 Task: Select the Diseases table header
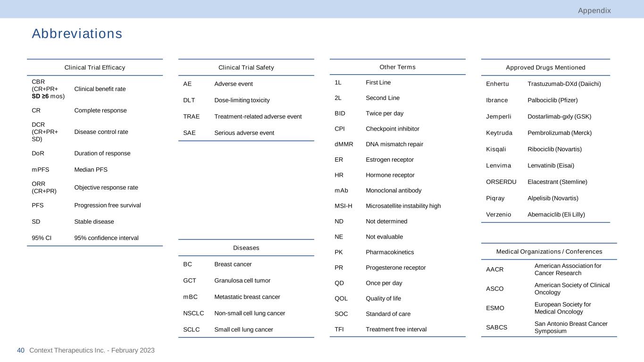[246, 247]
